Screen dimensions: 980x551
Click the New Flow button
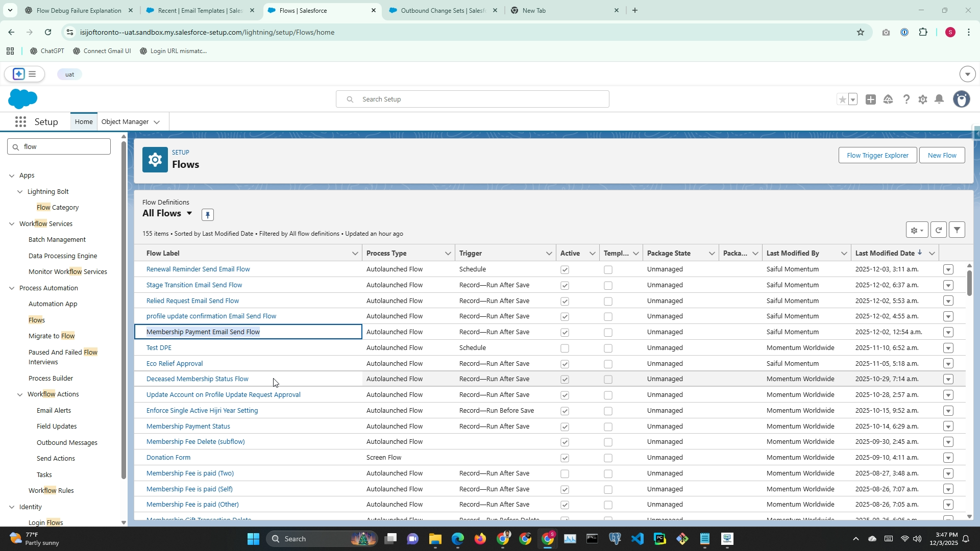(x=942, y=156)
